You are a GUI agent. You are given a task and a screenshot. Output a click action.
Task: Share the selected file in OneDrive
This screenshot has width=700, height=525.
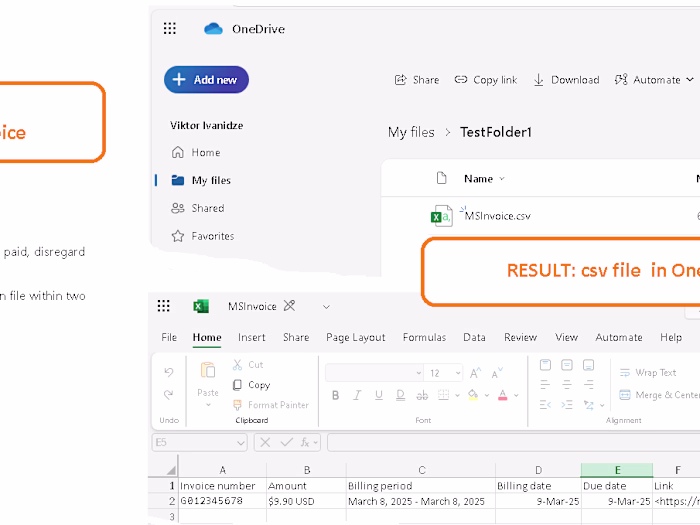(417, 80)
